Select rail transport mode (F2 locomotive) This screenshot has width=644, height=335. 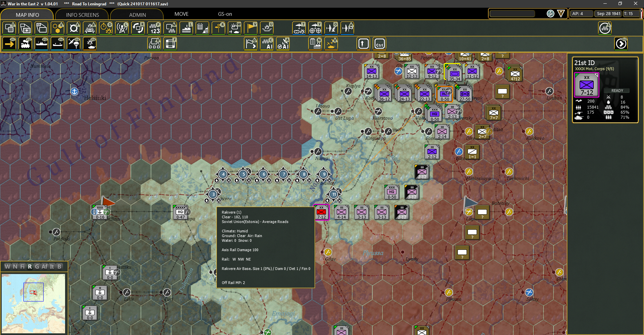pos(25,44)
